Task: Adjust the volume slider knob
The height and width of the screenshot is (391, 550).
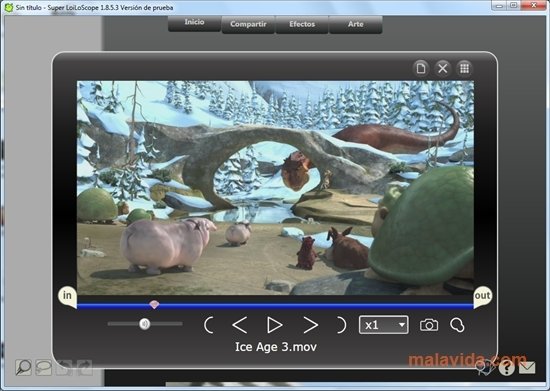Action: 145,324
